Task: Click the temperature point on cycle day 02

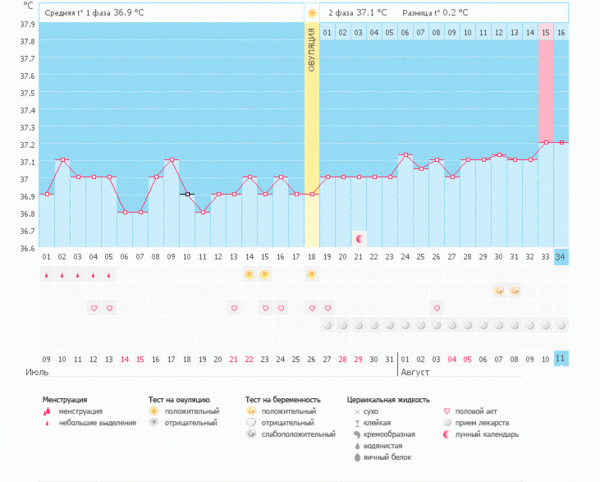Action: point(62,160)
